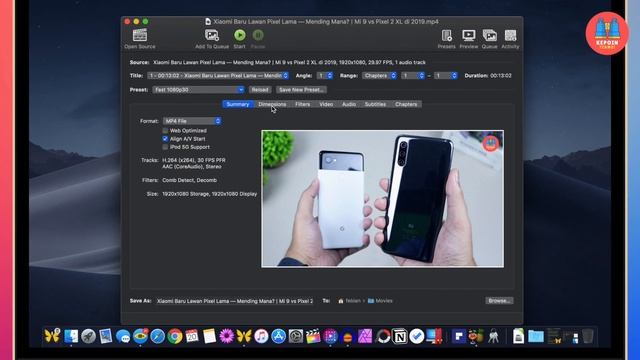The width and height of the screenshot is (640, 360).
Task: Click the Comb Detect, Decomb filters text
Action: (189, 180)
